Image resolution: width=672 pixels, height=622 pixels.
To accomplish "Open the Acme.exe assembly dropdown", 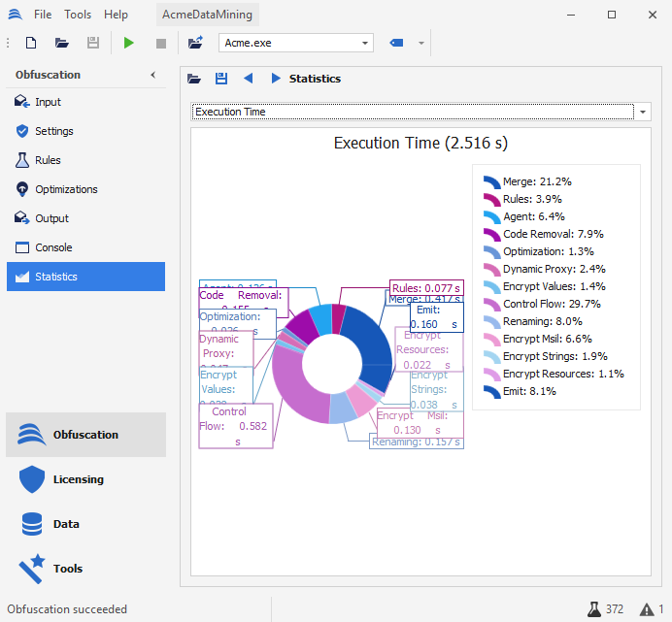I will click(x=365, y=43).
